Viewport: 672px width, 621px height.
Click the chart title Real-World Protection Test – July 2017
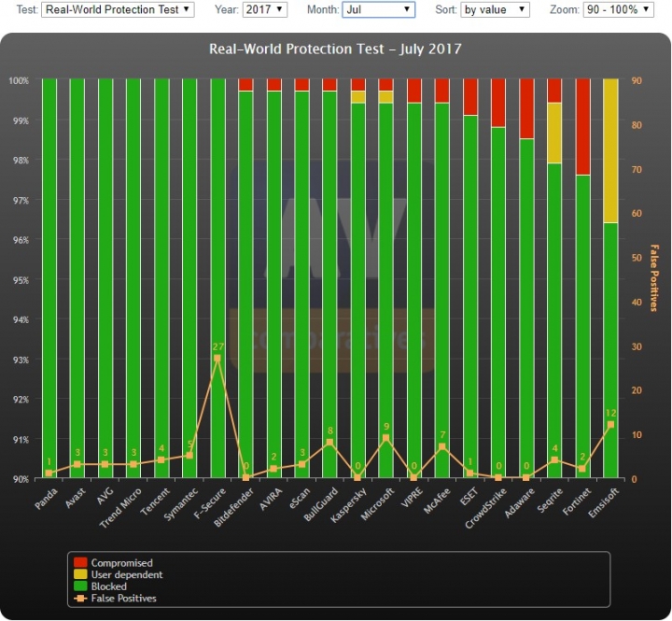pos(335,49)
